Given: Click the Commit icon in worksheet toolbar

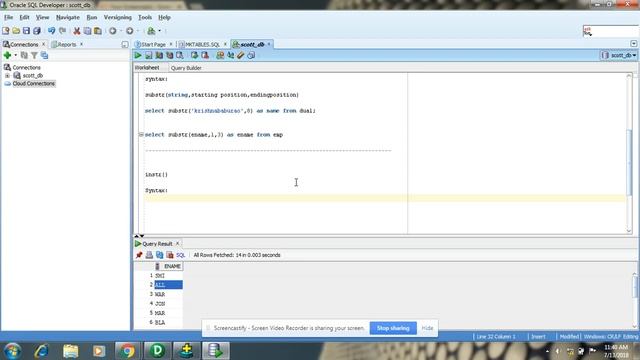Looking at the screenshot, I should click(194, 55).
